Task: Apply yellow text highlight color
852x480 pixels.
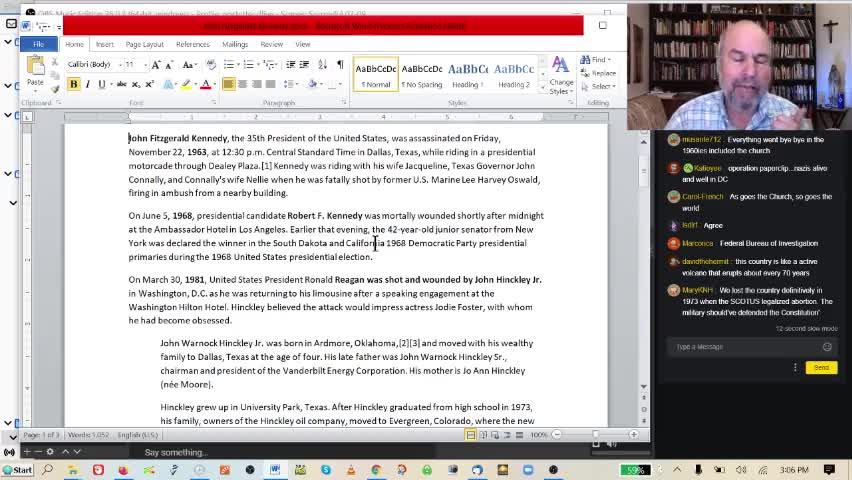Action: click(186, 84)
